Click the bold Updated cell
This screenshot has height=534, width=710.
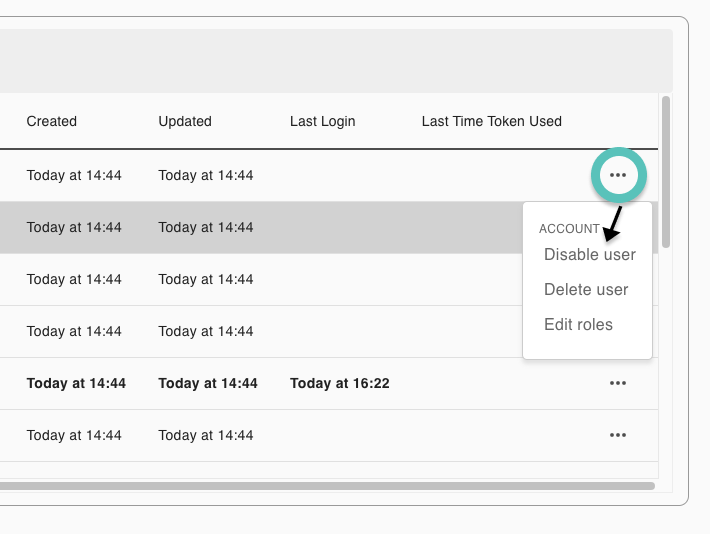pyautogui.click(x=208, y=383)
